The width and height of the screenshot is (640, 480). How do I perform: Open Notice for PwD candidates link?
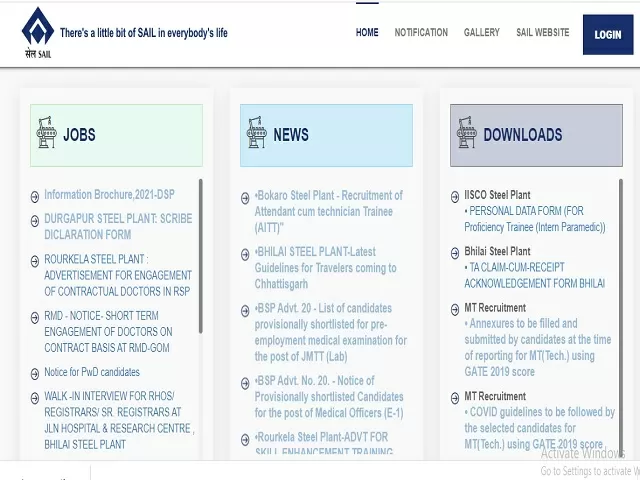[92, 372]
